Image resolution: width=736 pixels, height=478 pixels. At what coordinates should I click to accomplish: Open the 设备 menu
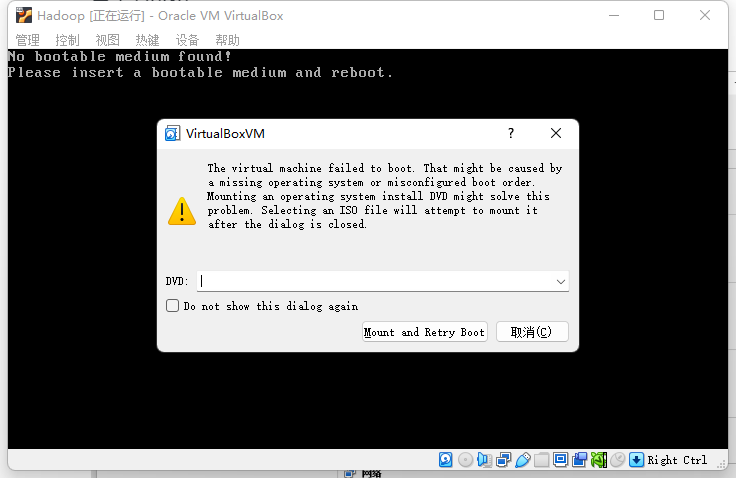coord(188,40)
